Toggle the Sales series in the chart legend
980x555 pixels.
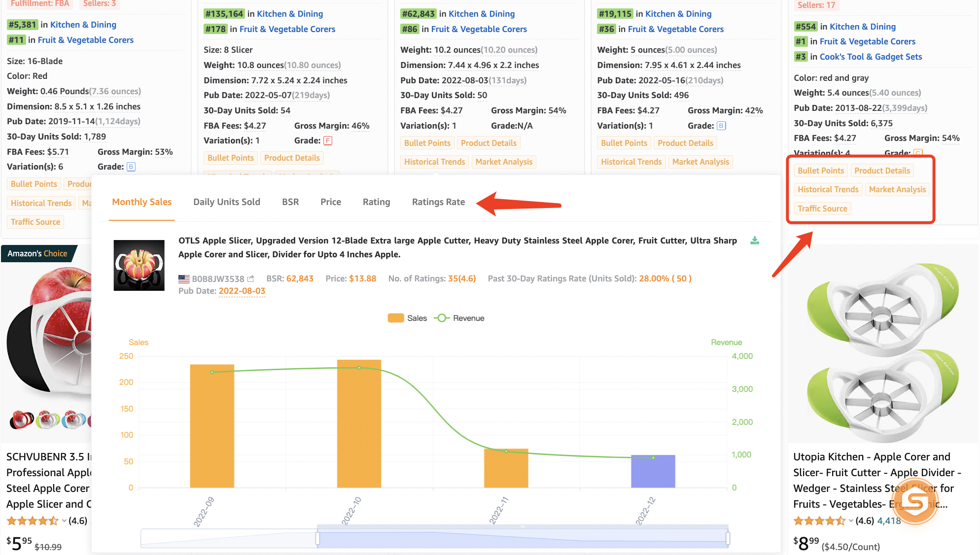coord(407,318)
